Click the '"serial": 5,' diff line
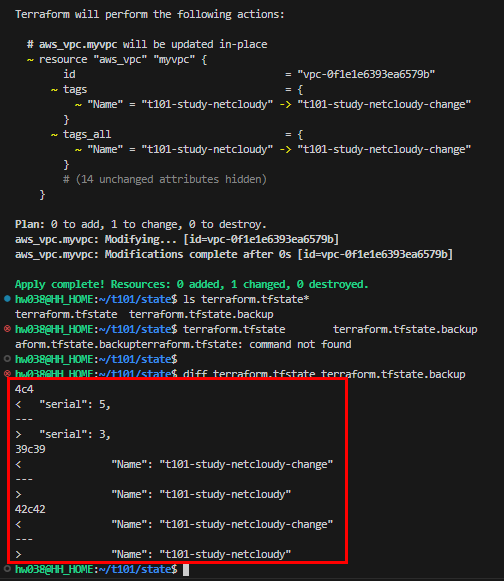Screen dimensions: 504x581 (x=63, y=405)
